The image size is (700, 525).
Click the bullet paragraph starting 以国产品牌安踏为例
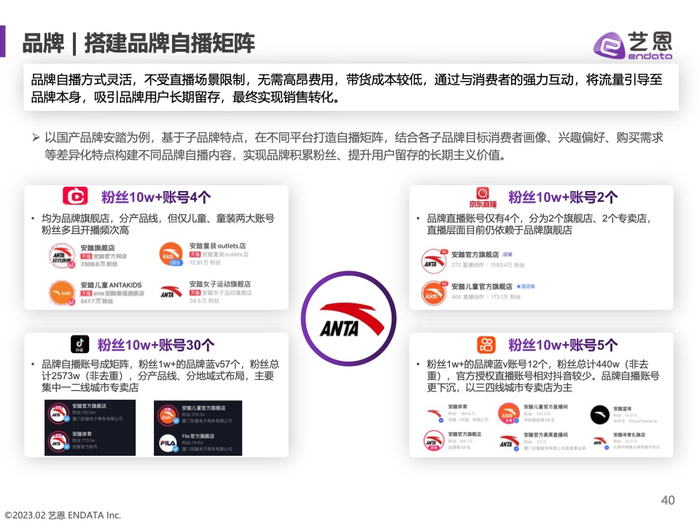tap(347, 146)
